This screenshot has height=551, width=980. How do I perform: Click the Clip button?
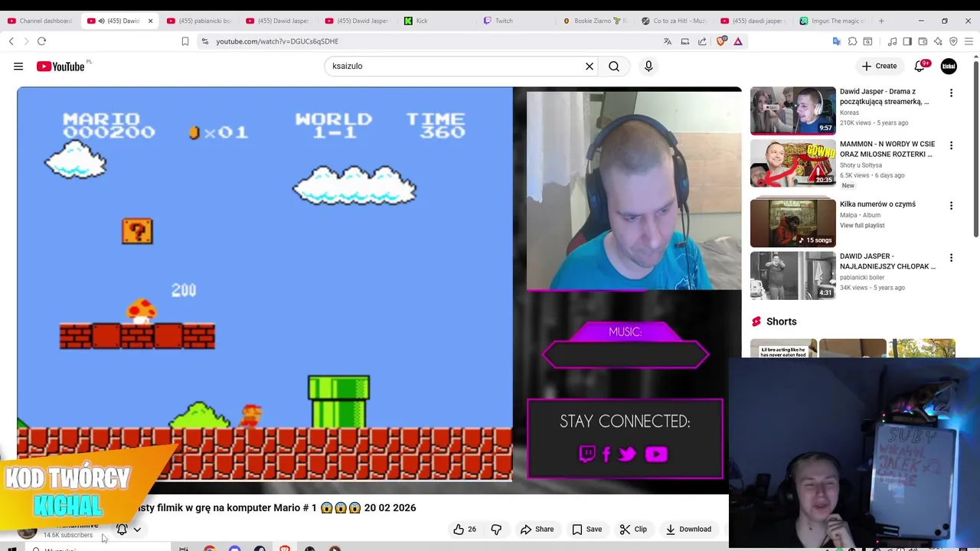pos(633,529)
